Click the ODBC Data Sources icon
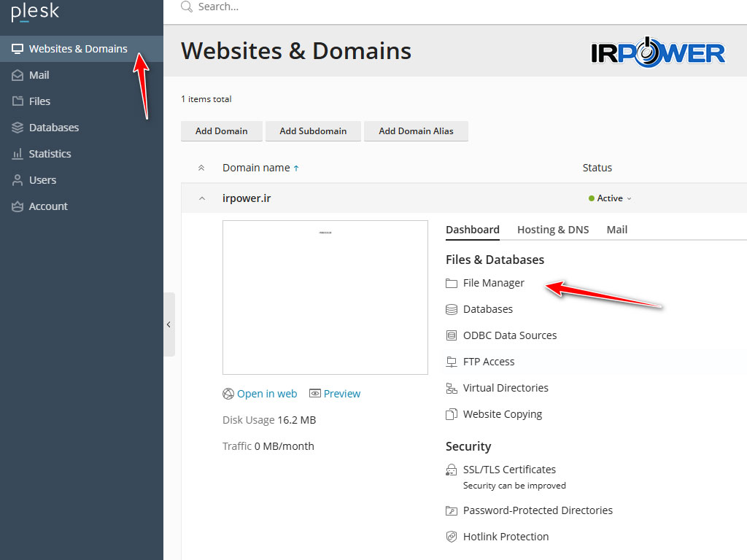 [452, 335]
